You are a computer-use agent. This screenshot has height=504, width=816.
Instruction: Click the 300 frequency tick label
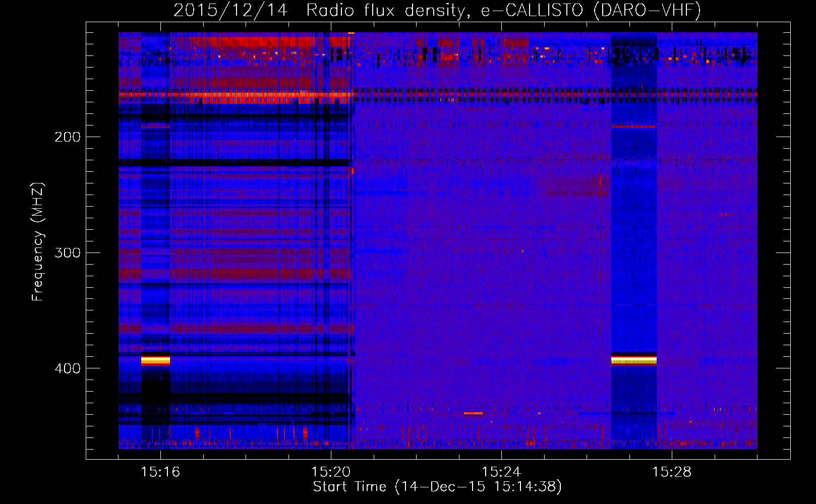point(68,253)
